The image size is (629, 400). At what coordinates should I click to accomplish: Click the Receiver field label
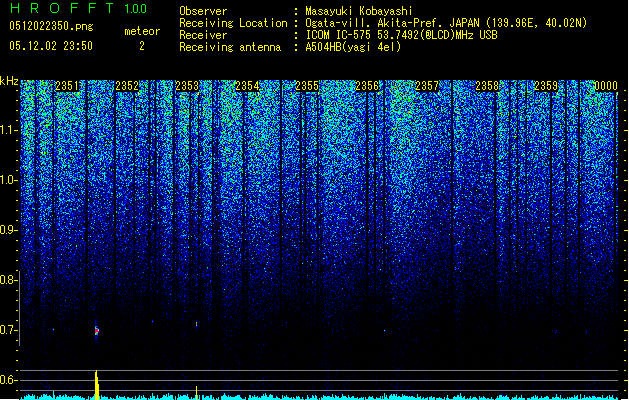tap(203, 35)
